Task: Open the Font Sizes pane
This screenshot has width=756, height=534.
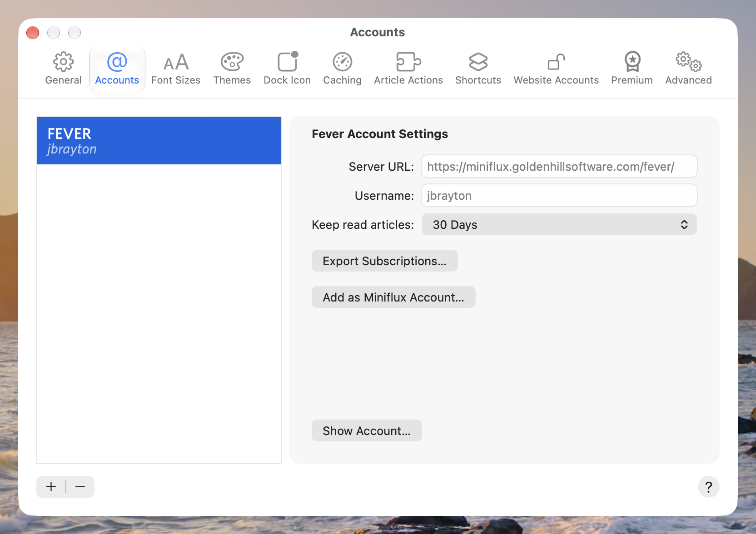Action: [176, 69]
